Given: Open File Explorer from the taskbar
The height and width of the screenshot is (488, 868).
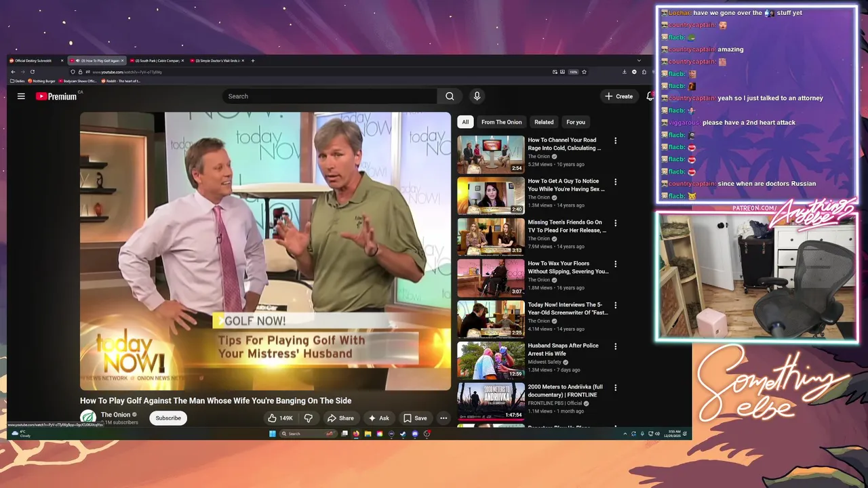Looking at the screenshot, I should pos(368,434).
